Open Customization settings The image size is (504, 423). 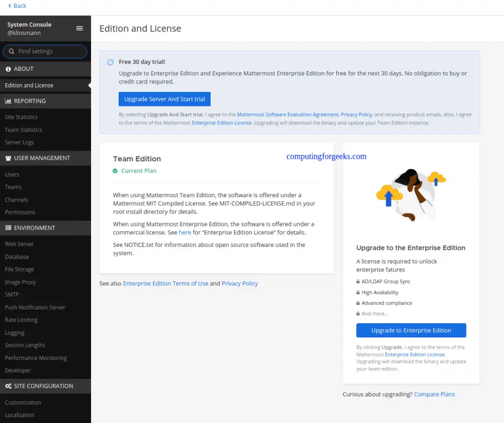[23, 403]
